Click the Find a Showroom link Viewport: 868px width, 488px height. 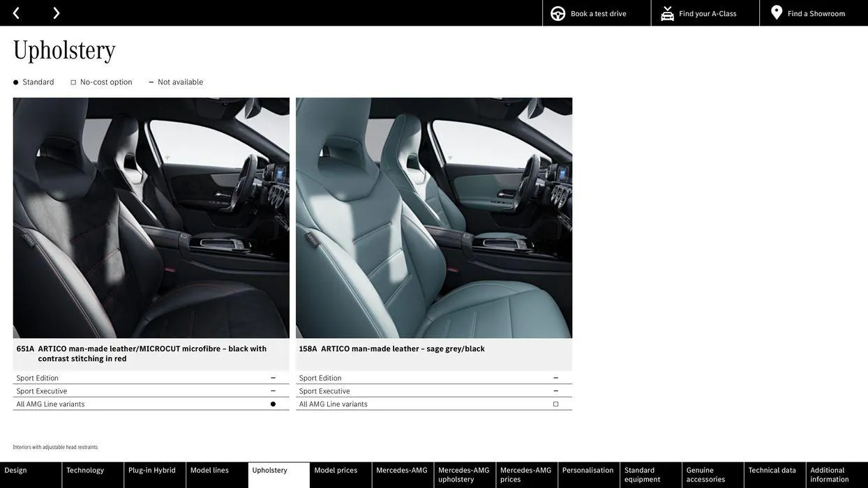[816, 14]
